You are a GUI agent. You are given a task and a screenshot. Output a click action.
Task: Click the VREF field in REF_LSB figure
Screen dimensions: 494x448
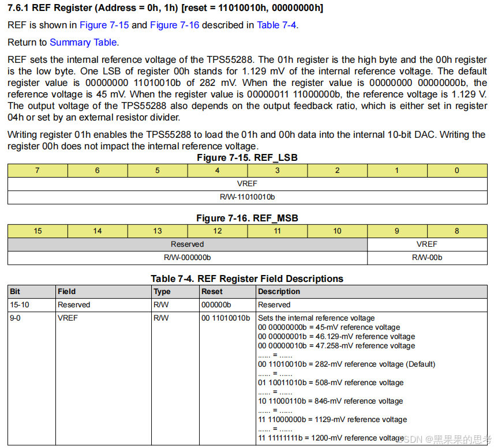point(248,183)
